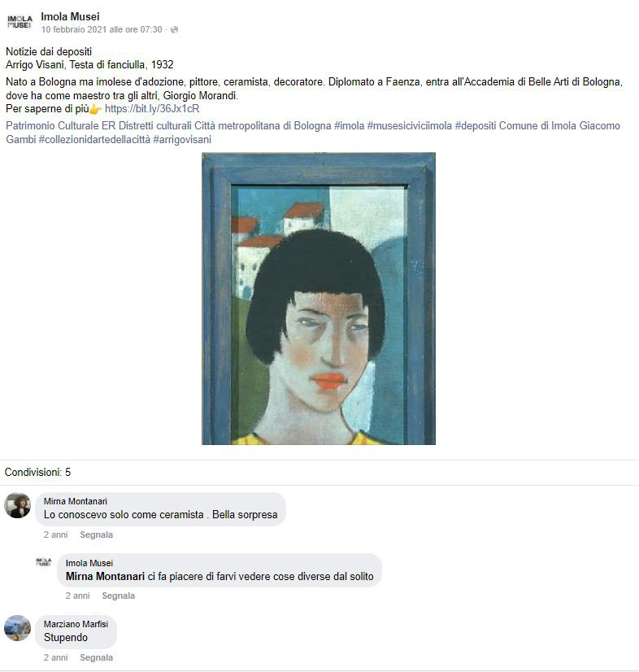The width and height of the screenshot is (639, 672).
Task: Open Comune di Imola page link
Action: (x=537, y=125)
